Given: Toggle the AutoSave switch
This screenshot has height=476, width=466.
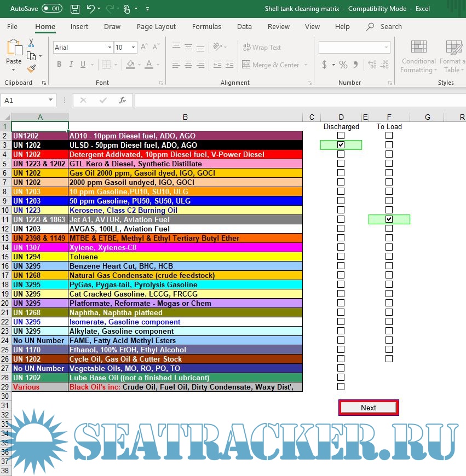Looking at the screenshot, I should [52, 9].
